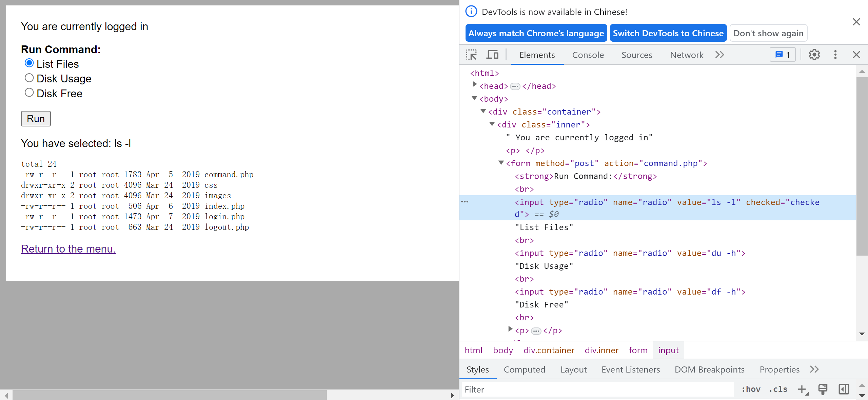Click the page horizontal scrollbar thumb

[170, 395]
